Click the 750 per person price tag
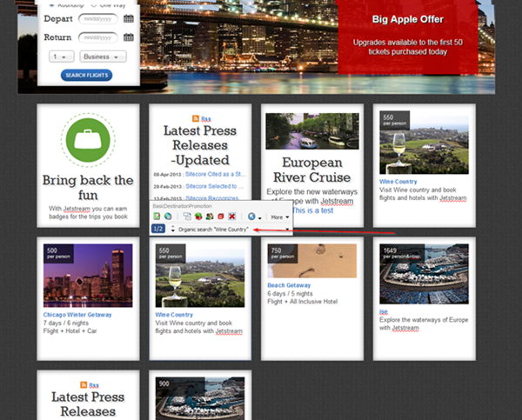 pyautogui.click(x=282, y=253)
